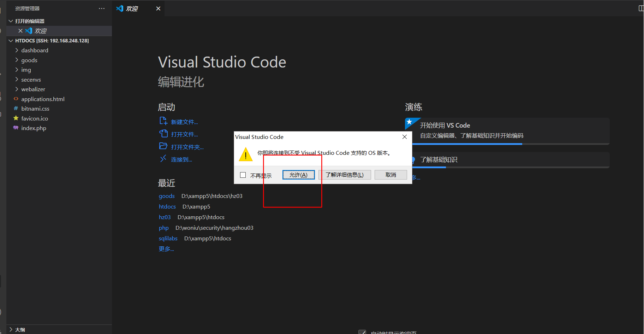The image size is (644, 334).
Task: Click the 取消 button
Action: (391, 175)
